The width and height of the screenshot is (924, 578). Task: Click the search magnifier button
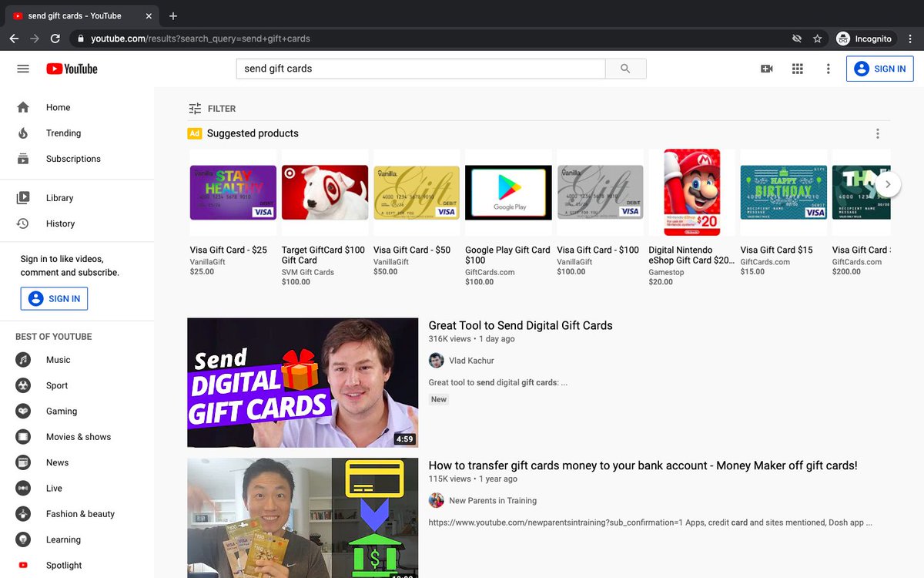tap(625, 69)
